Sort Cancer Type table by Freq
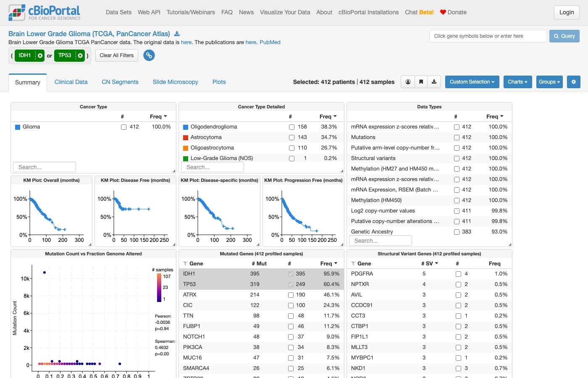Image resolution: width=588 pixels, height=378 pixels. point(158,116)
